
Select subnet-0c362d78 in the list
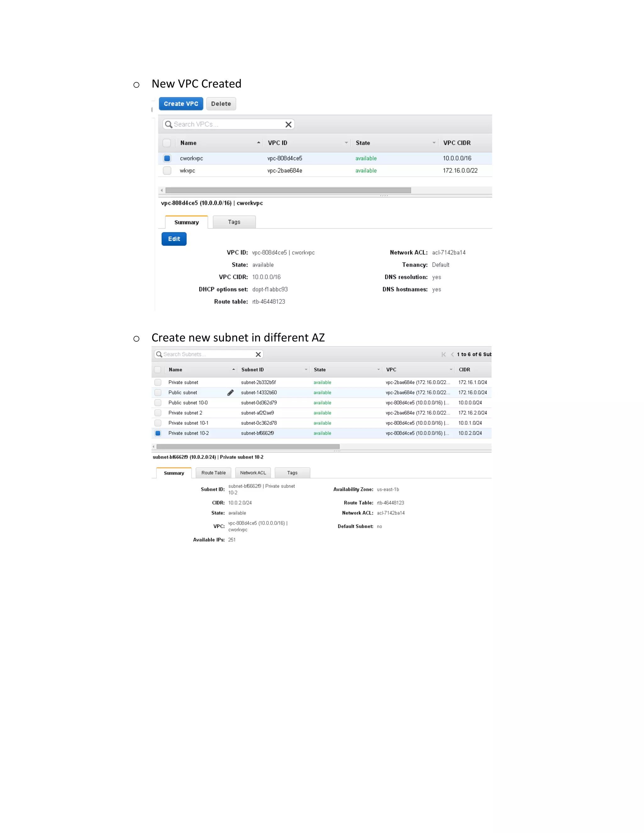pos(259,423)
